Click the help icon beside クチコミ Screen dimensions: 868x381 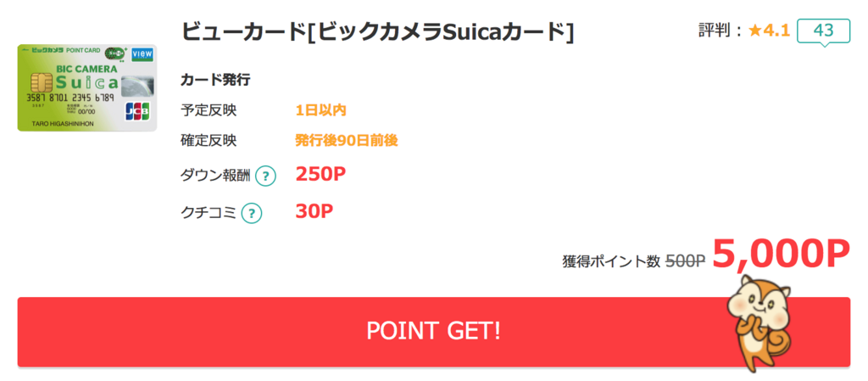pyautogui.click(x=252, y=213)
